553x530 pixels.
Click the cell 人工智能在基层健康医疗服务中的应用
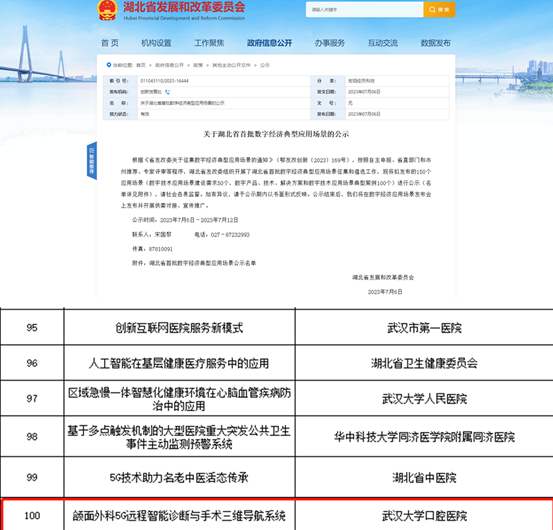[179, 363]
